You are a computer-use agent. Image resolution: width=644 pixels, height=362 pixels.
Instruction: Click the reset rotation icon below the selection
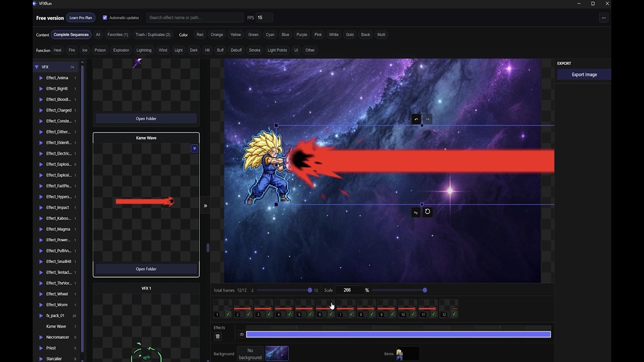pos(428,212)
